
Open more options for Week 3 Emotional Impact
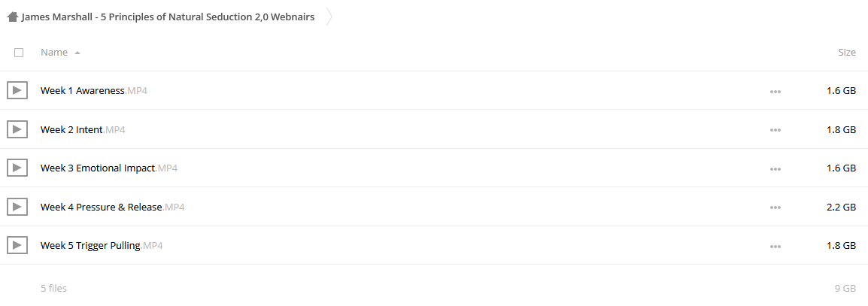pyautogui.click(x=775, y=168)
